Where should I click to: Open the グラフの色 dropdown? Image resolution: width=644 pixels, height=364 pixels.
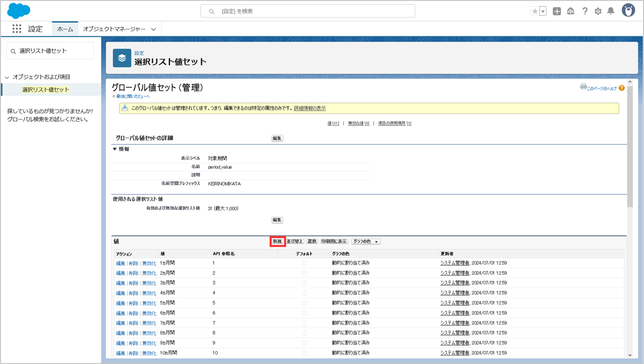click(366, 242)
